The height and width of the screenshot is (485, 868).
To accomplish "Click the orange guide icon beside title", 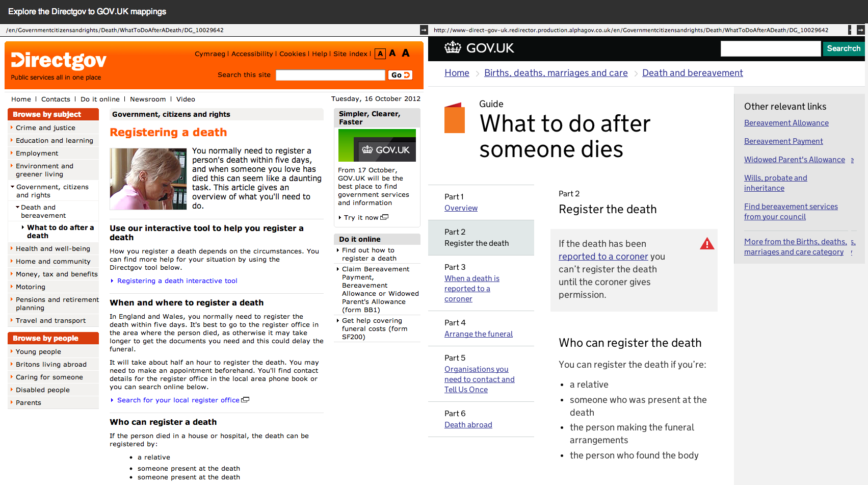I will click(455, 118).
